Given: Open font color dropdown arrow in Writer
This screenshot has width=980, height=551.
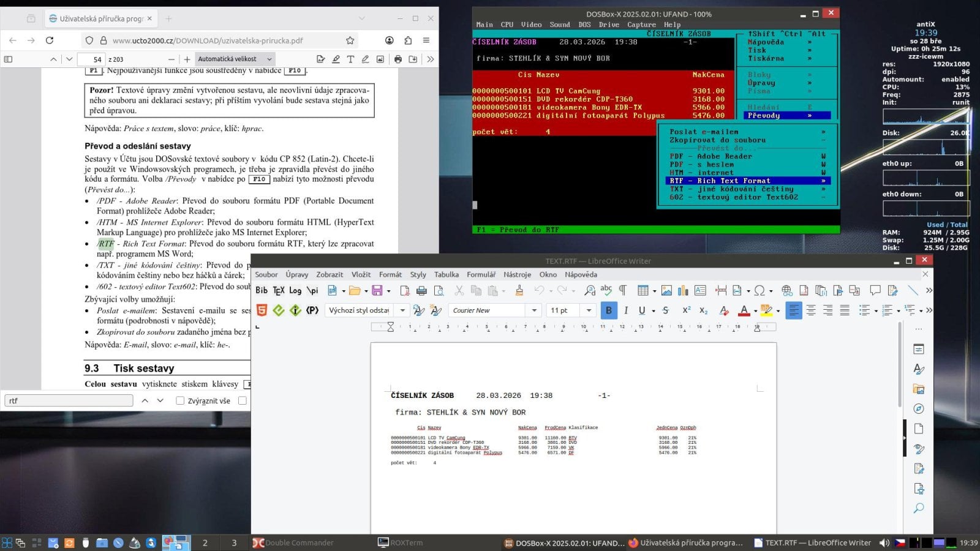Looking at the screenshot, I should coord(755,310).
